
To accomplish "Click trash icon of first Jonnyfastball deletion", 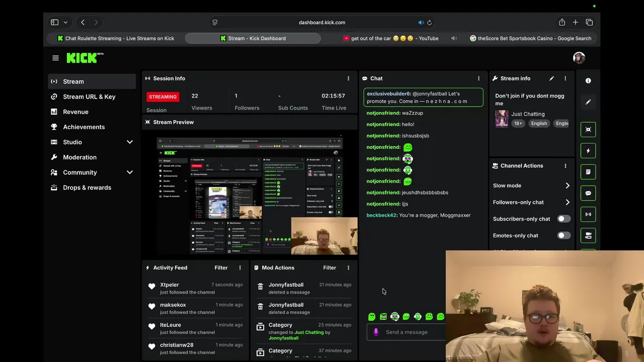I will [x=260, y=286].
